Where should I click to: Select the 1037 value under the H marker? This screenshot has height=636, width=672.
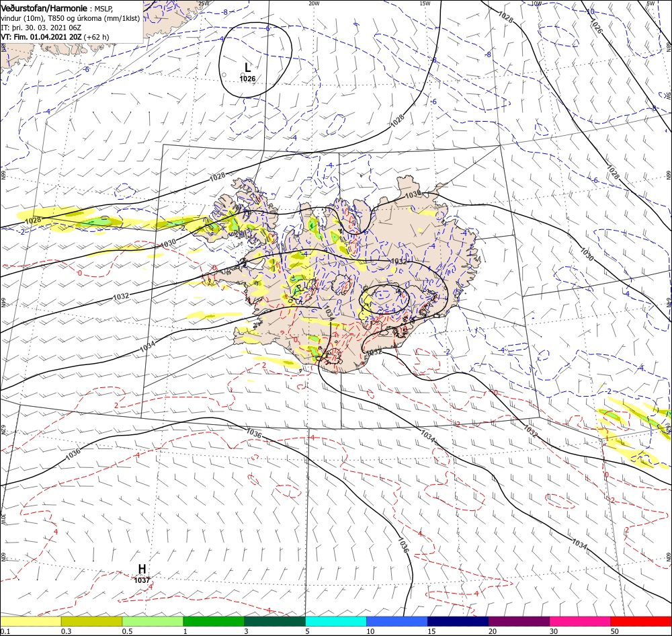(142, 580)
